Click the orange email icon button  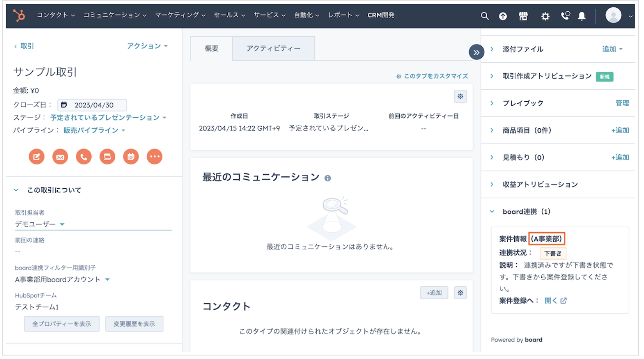point(60,157)
